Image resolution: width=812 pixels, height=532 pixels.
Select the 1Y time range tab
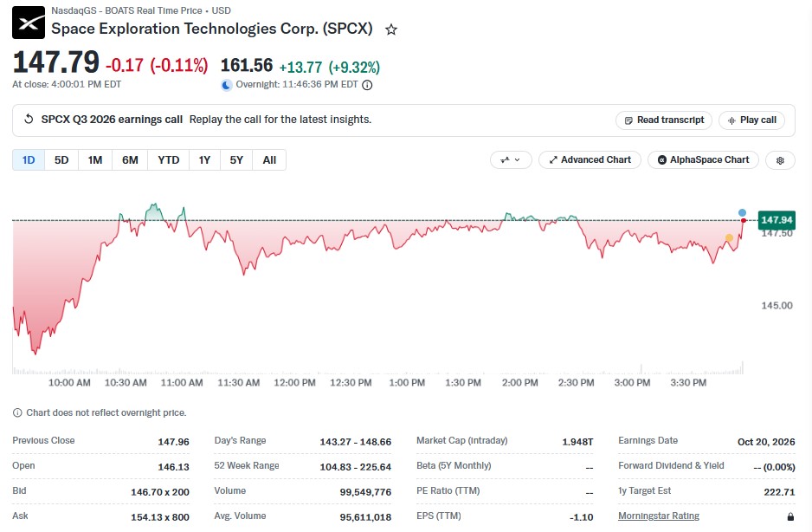(204, 160)
